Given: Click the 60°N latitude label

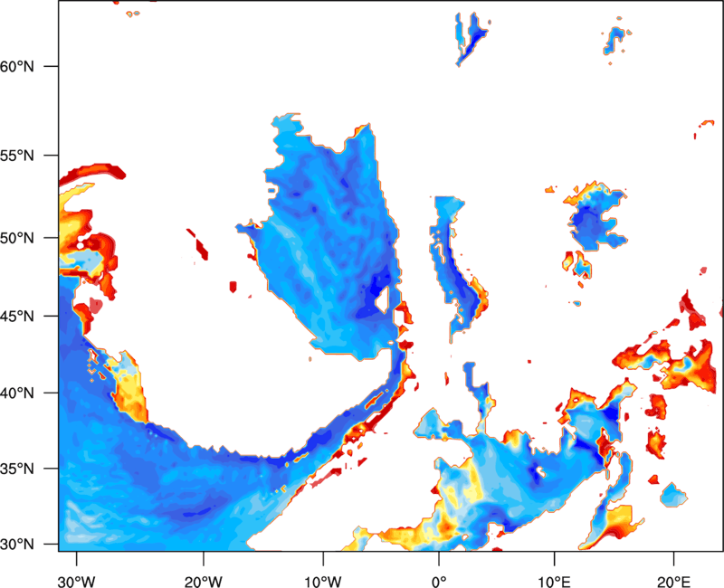Looking at the screenshot, I should pyautogui.click(x=17, y=66).
